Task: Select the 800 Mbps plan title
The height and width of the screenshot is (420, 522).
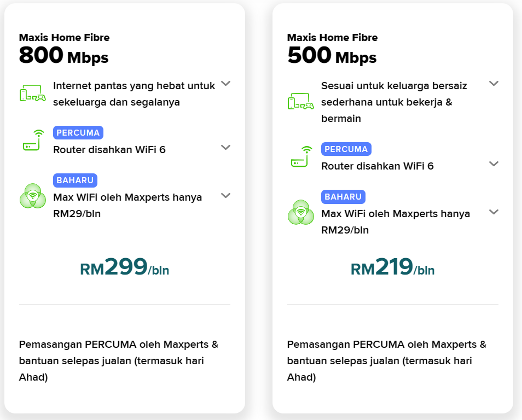Action: (64, 56)
